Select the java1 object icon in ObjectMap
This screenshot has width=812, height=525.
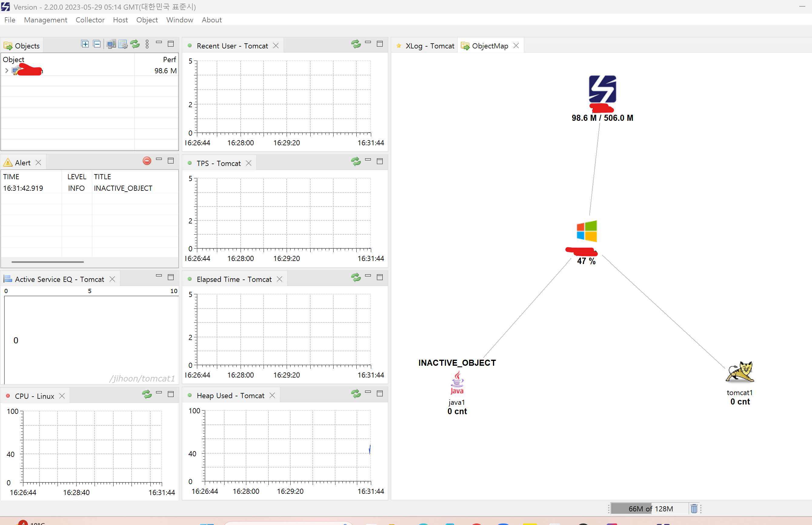457,383
